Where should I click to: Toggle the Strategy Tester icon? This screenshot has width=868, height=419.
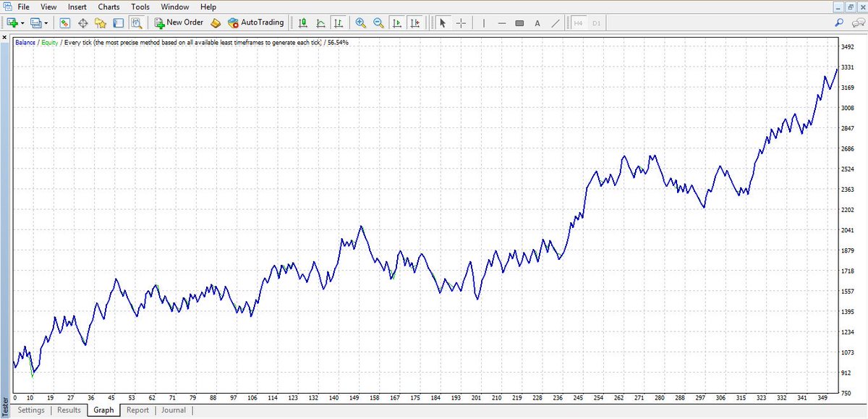(x=136, y=22)
